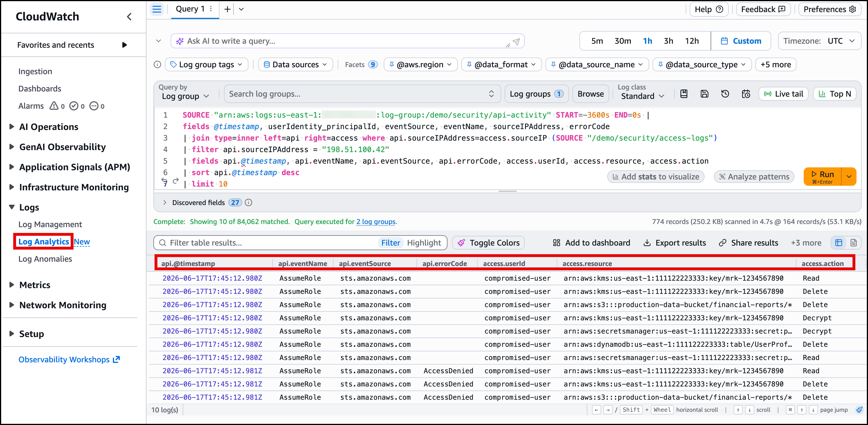Open the @data_source_type facet dropdown
This screenshot has height=425, width=868.
tap(702, 64)
